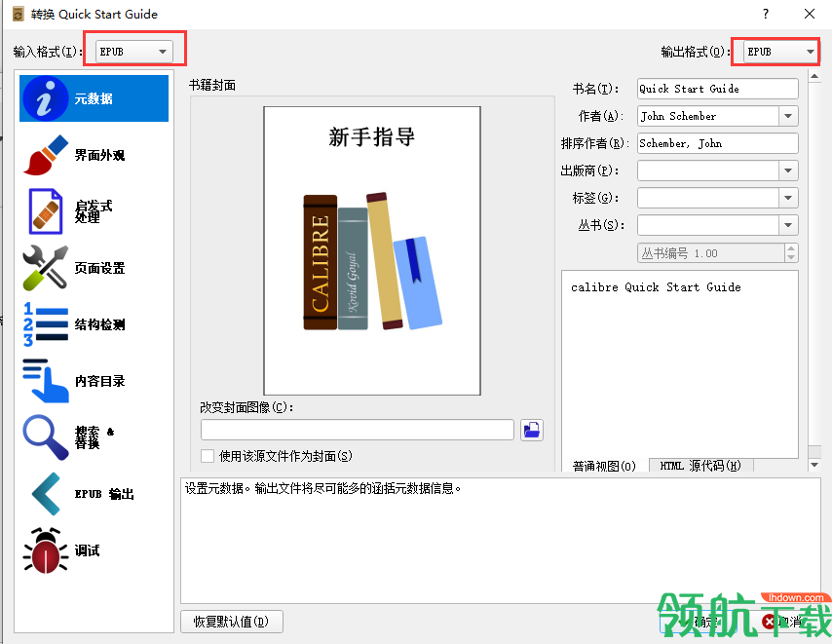Browse for cover image folder icon
Image resolution: width=832 pixels, height=644 pixels.
point(532,430)
